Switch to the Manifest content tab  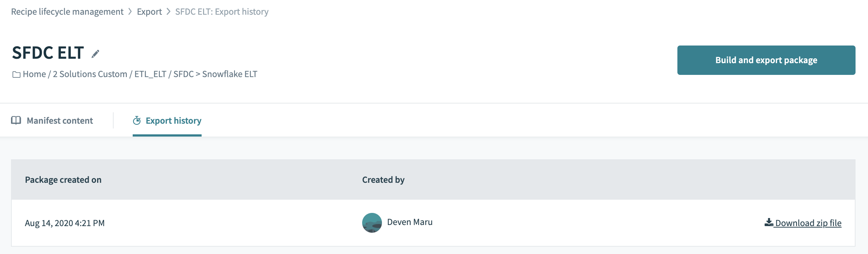(x=60, y=121)
